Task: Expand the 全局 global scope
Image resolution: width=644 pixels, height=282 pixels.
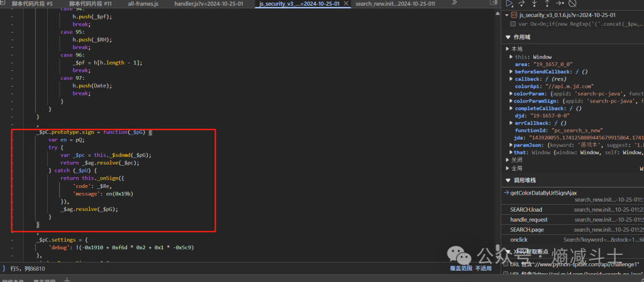Action: click(508, 168)
